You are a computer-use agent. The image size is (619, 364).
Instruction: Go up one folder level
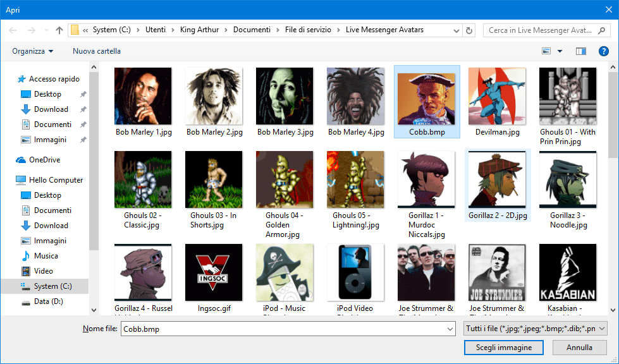[59, 30]
